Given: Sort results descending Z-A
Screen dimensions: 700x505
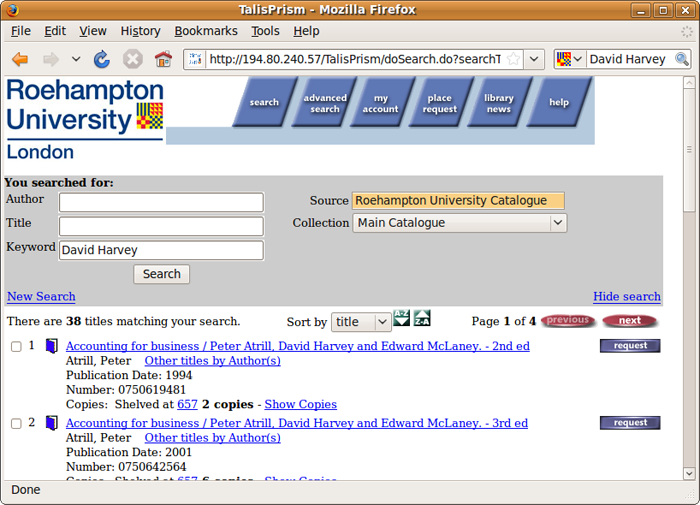Looking at the screenshot, I should tap(422, 318).
